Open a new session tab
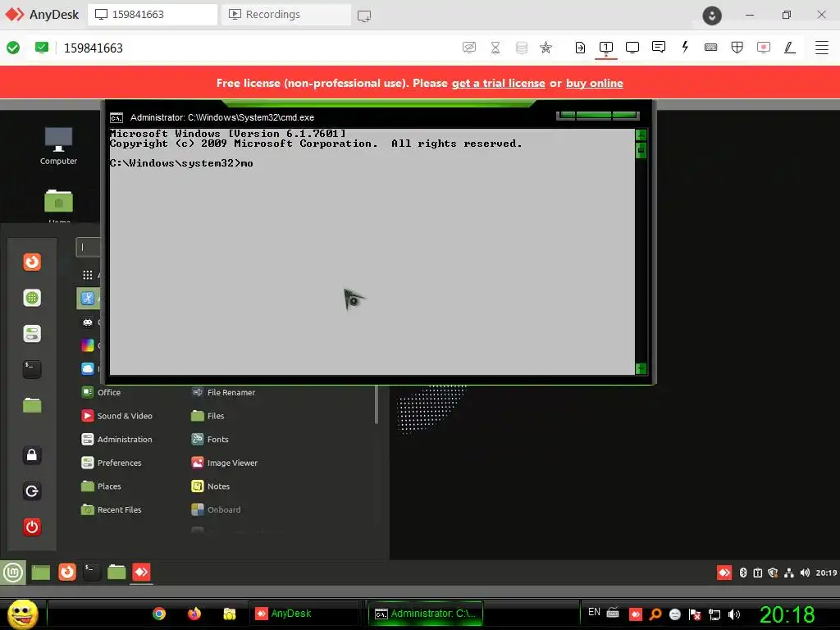The height and width of the screenshot is (630, 840). coord(364,16)
